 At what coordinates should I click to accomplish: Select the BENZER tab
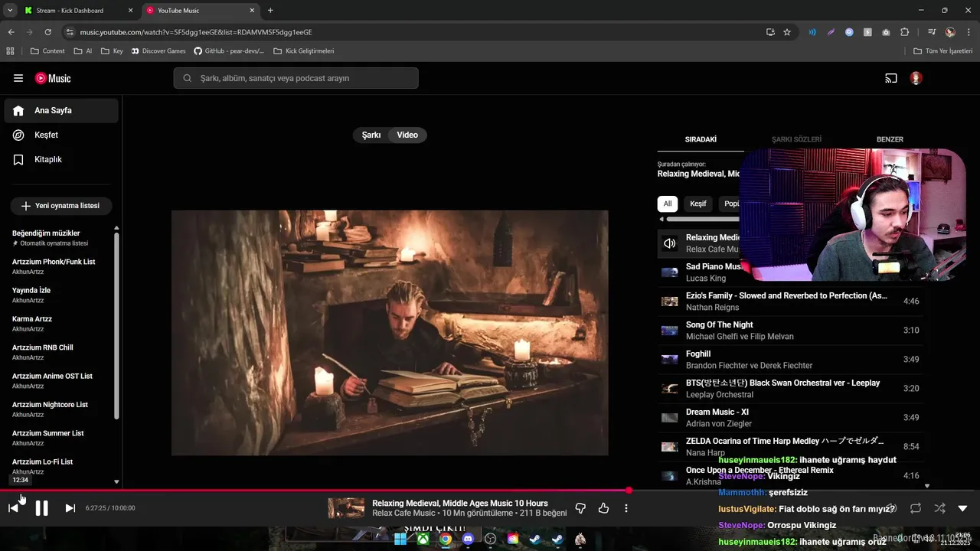coord(890,139)
